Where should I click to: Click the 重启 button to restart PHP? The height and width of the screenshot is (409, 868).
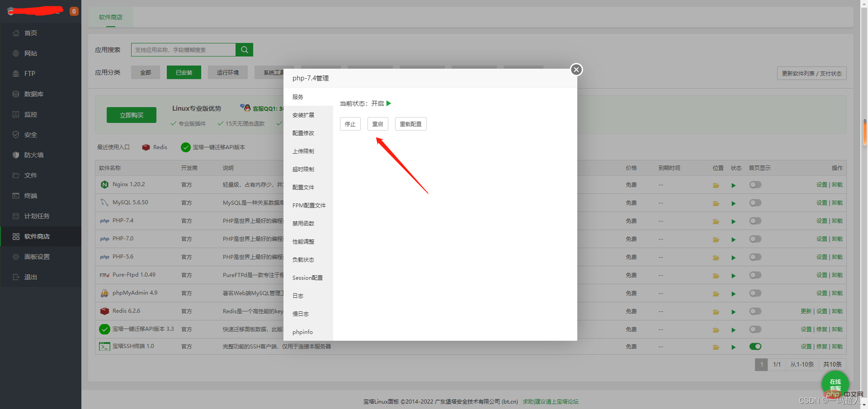tap(378, 124)
